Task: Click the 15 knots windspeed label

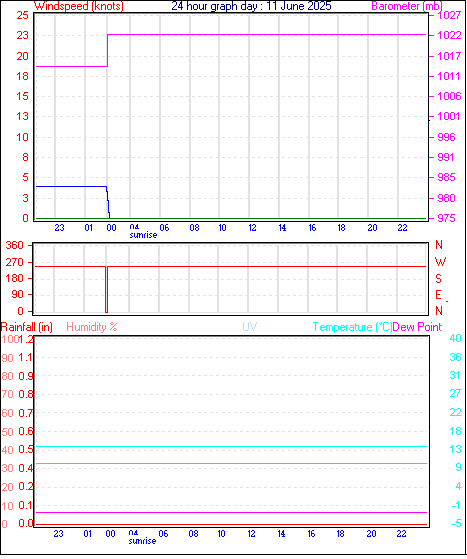Action: pyautogui.click(x=22, y=96)
